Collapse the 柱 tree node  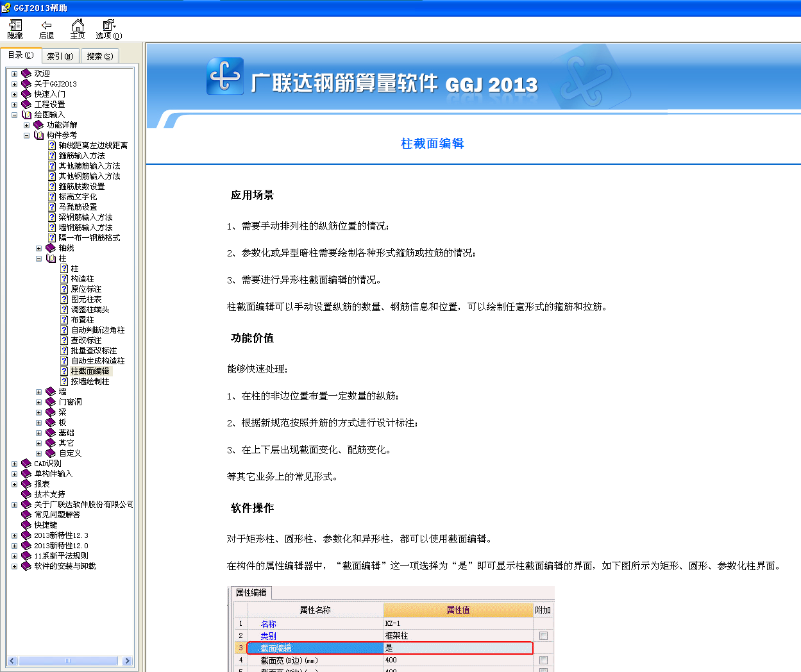pos(38,258)
